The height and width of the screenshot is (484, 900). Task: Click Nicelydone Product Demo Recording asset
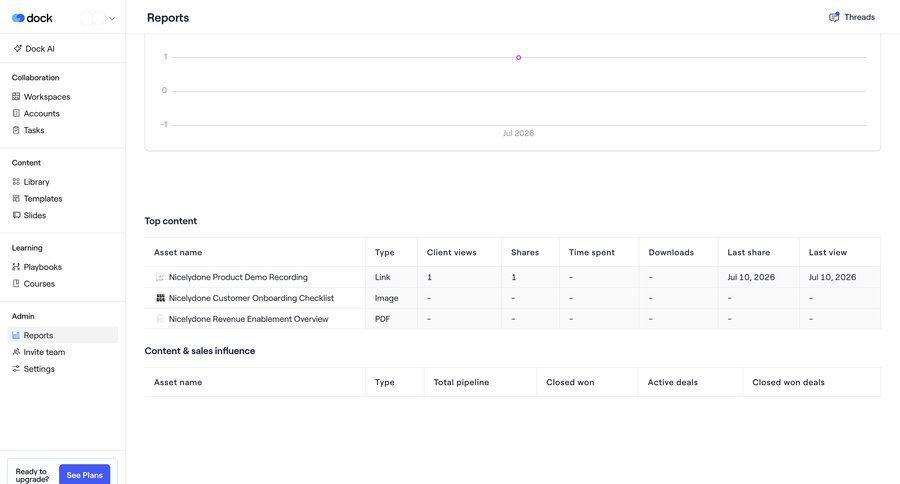[x=238, y=277]
